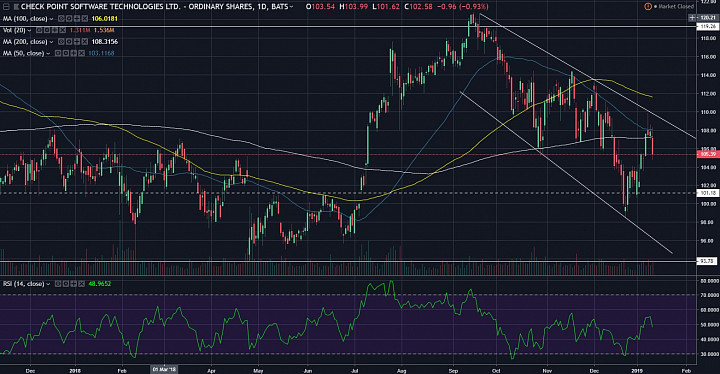
Task: Select the MA (50, close) legend label
Action: tap(23, 53)
